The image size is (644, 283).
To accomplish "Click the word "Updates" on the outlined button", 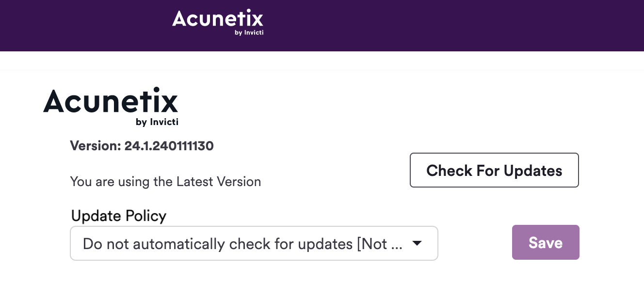I will click(x=533, y=171).
